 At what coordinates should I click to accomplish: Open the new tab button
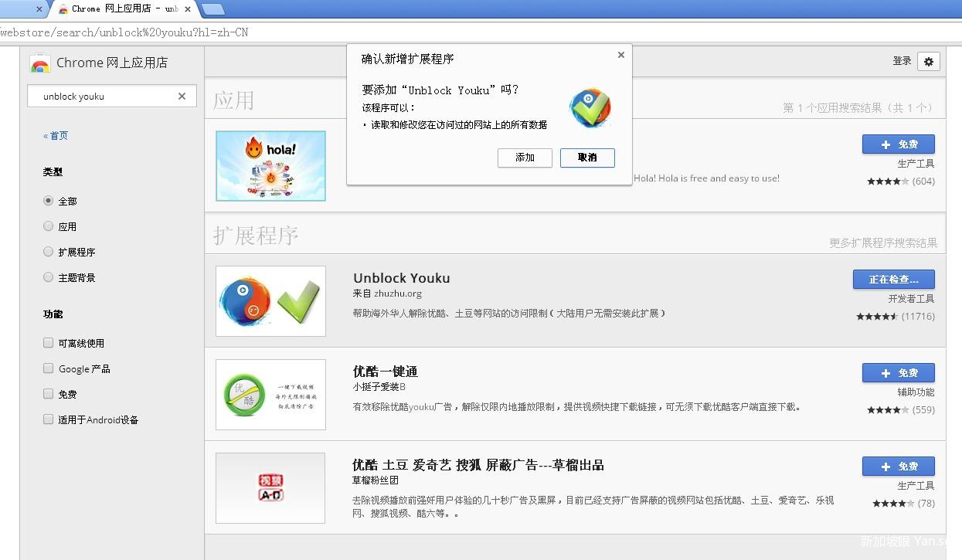pyautogui.click(x=212, y=9)
